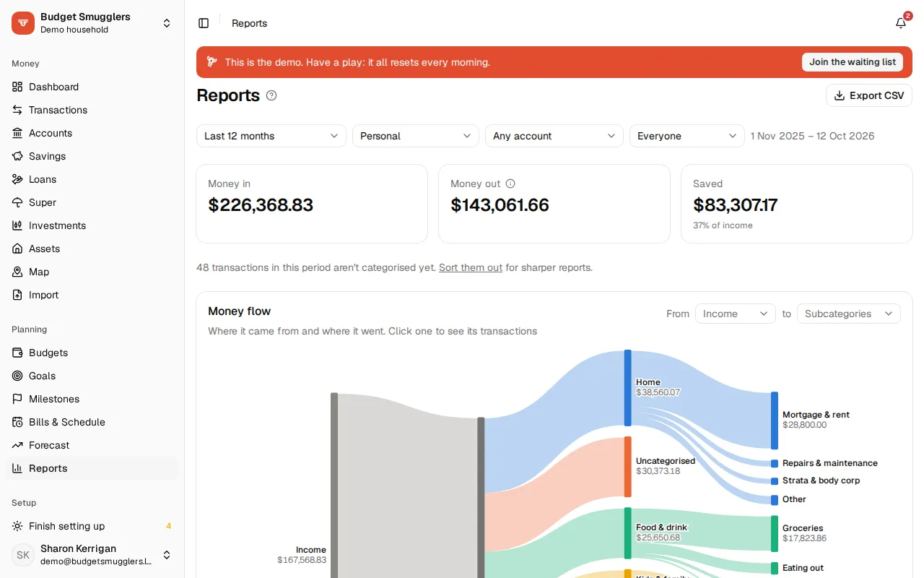Image resolution: width=924 pixels, height=578 pixels.
Task: Click the Groceries flow label
Action: click(x=803, y=528)
